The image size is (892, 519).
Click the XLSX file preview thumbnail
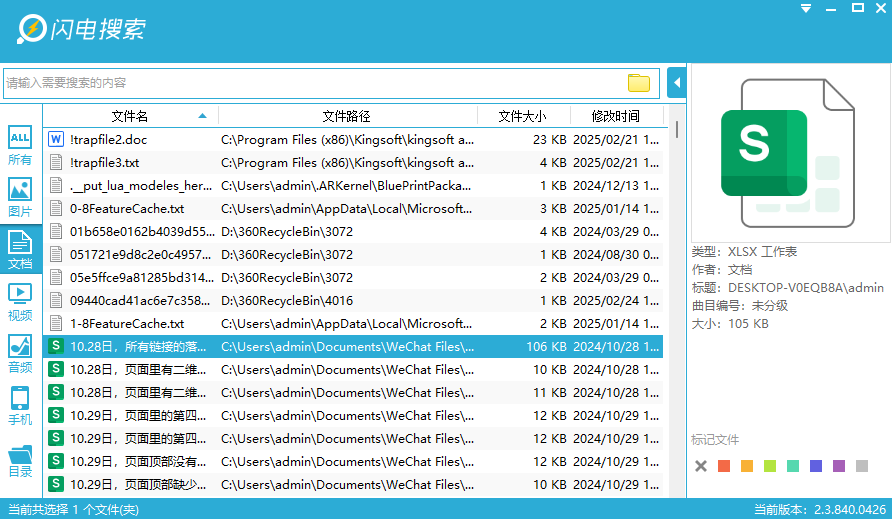788,154
